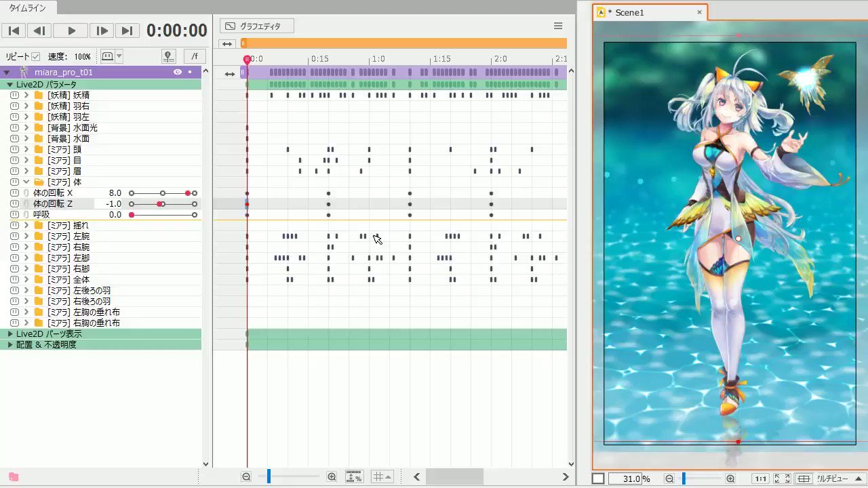Set canvas view to 1:1 zoom
This screenshot has height=488, width=868.
point(761,479)
